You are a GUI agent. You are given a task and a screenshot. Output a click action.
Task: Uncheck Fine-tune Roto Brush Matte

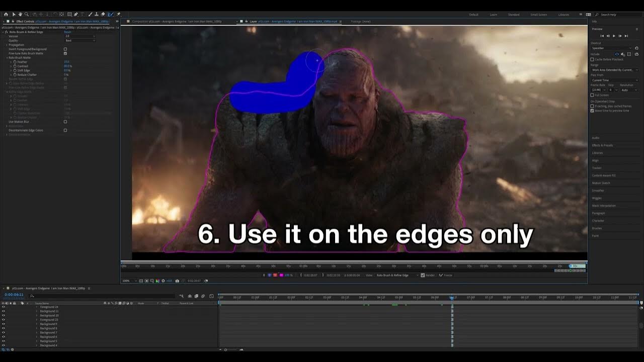pyautogui.click(x=65, y=53)
